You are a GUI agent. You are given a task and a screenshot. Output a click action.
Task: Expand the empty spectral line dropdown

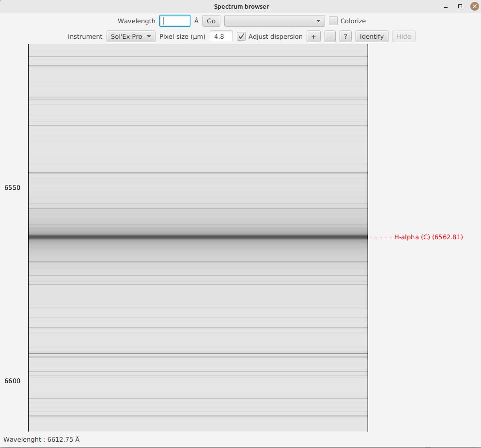coord(274,21)
